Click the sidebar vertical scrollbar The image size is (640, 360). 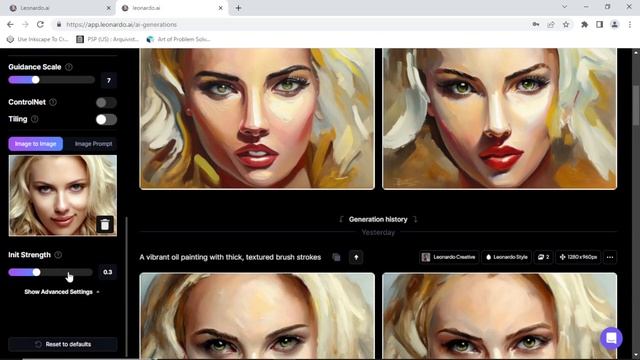[126, 286]
